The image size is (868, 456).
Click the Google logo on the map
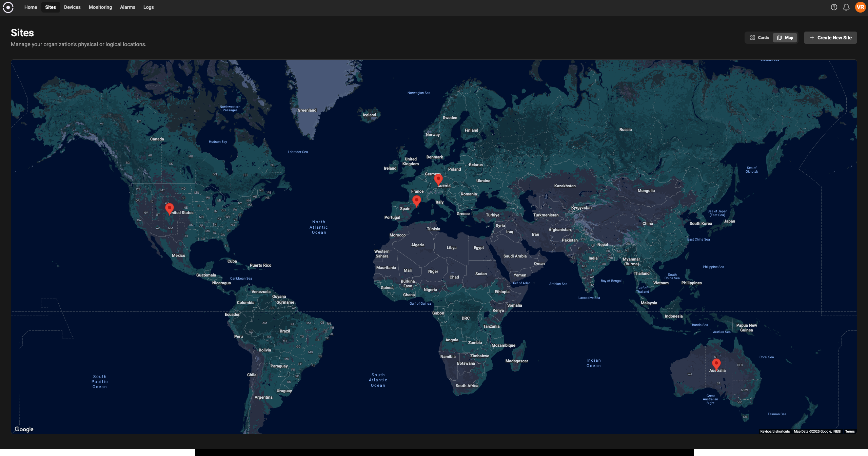24,429
